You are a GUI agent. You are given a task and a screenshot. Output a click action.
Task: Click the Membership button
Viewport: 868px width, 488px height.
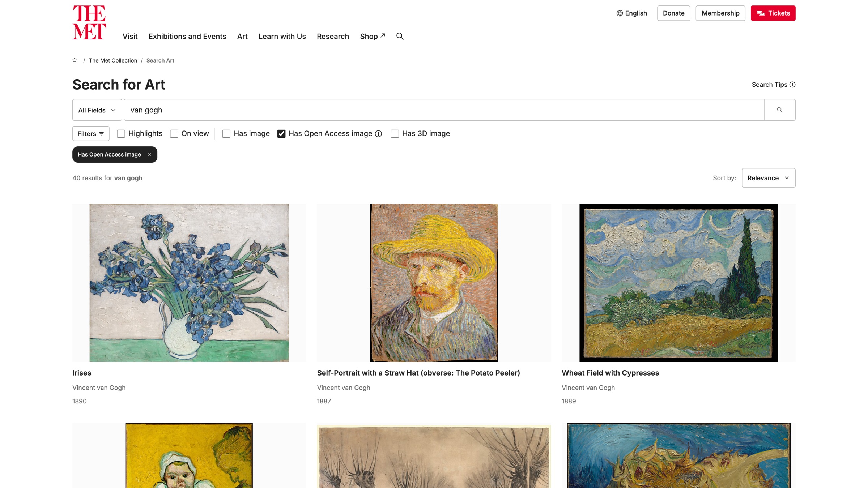[x=720, y=13]
